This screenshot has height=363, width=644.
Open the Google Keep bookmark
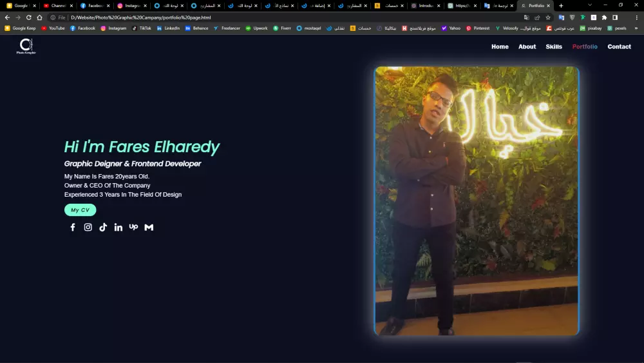tap(20, 28)
